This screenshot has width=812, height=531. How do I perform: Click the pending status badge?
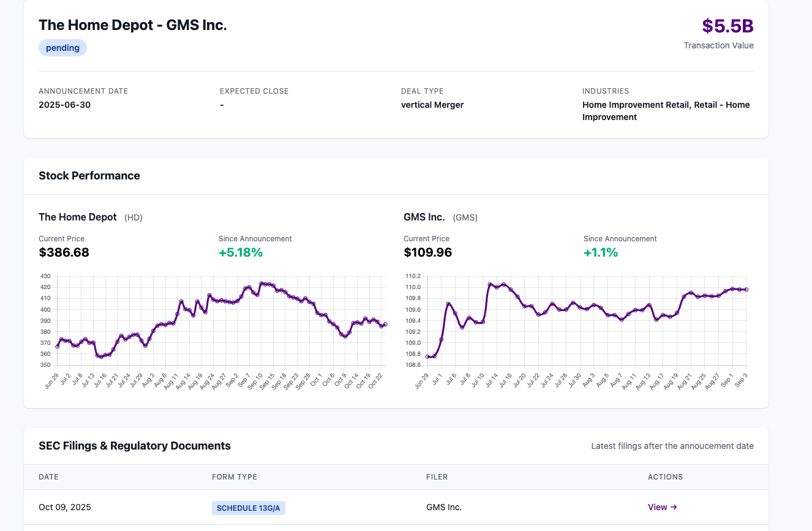coord(62,48)
